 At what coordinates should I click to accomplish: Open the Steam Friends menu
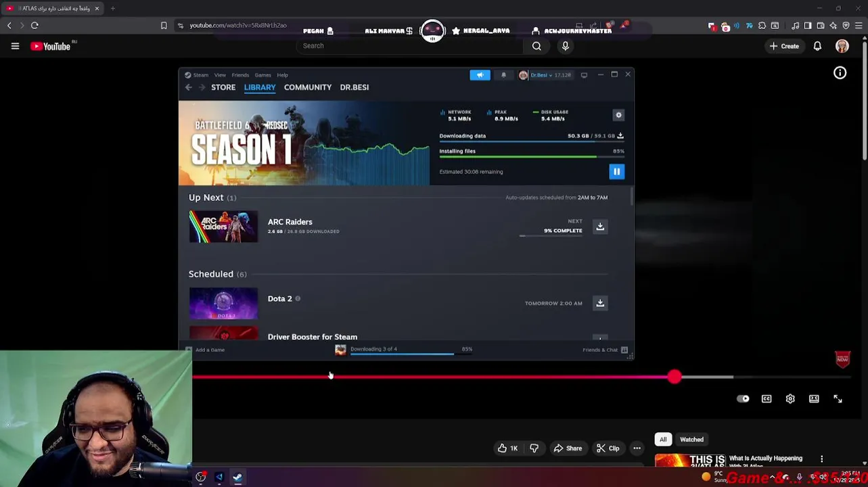coord(240,75)
